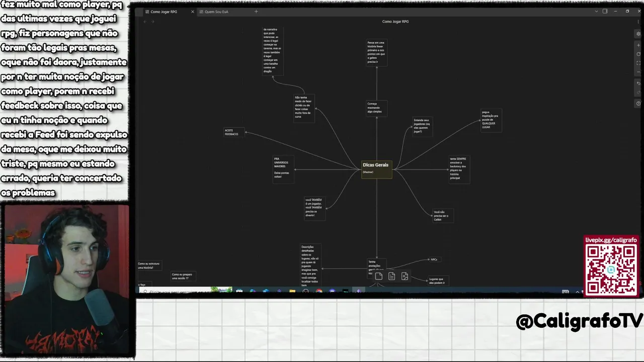The width and height of the screenshot is (644, 362).
Task: Select the 'Como eu estruturo uma história?' card
Action: [x=149, y=265]
